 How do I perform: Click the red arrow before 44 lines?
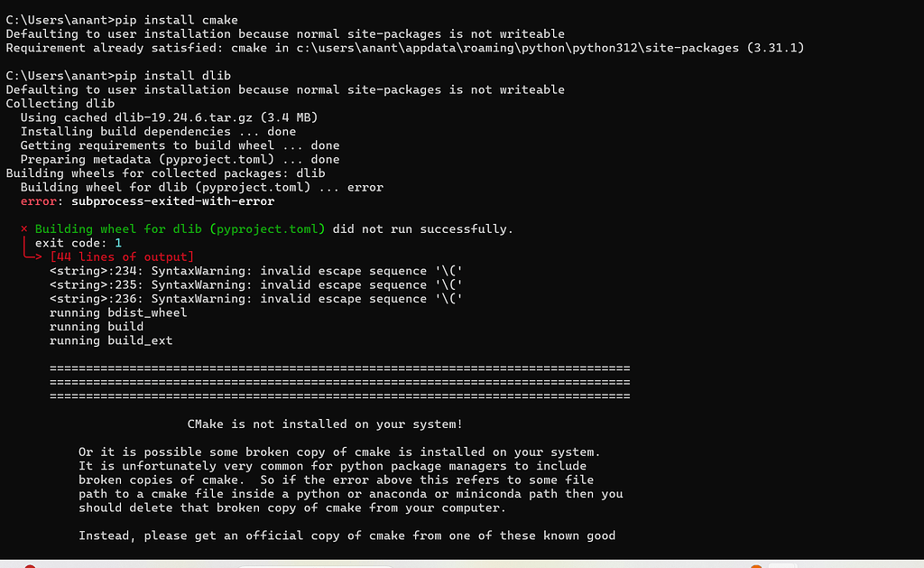[x=32, y=254]
